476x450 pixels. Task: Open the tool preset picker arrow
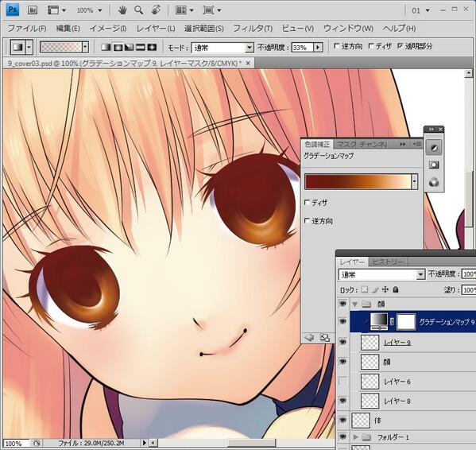[x=29, y=48]
